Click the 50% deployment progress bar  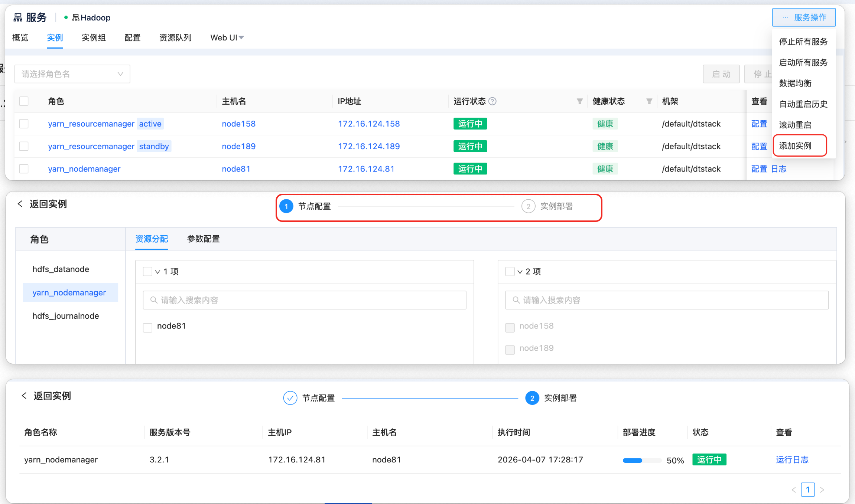coord(641,461)
